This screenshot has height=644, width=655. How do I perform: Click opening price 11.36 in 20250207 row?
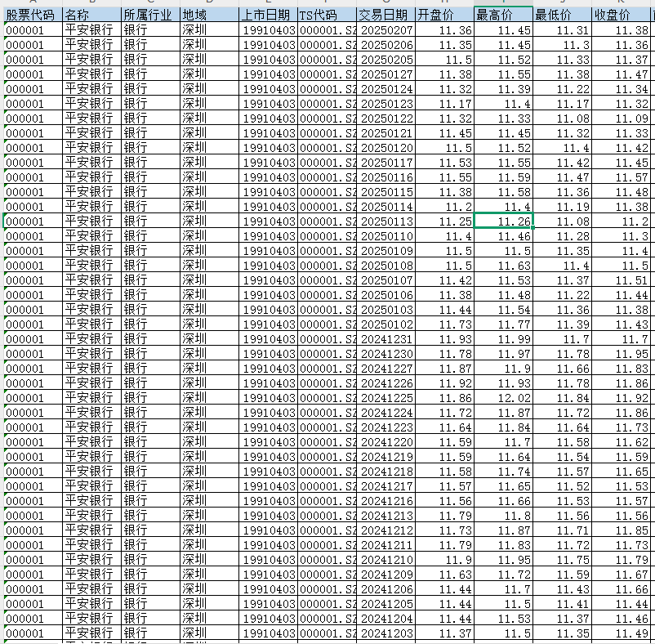pyautogui.click(x=445, y=30)
